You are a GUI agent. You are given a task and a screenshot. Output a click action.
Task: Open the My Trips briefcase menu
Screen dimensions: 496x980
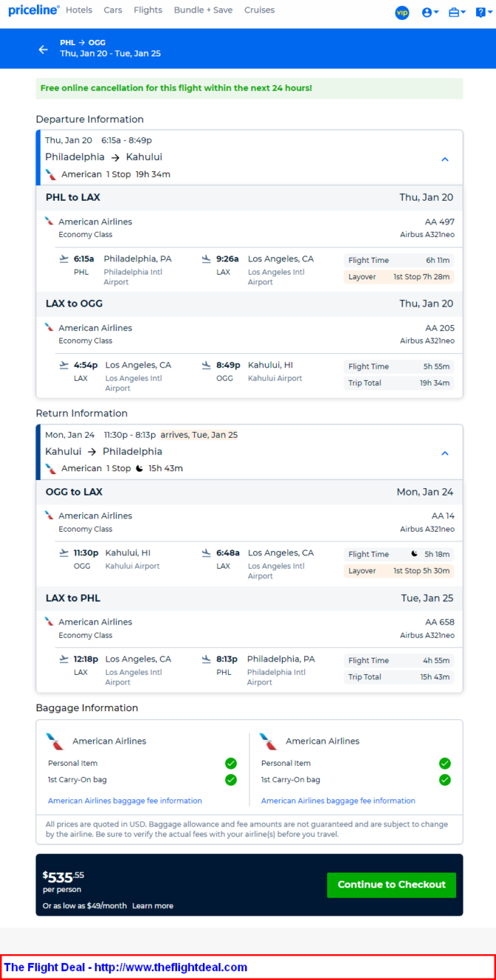coord(457,13)
